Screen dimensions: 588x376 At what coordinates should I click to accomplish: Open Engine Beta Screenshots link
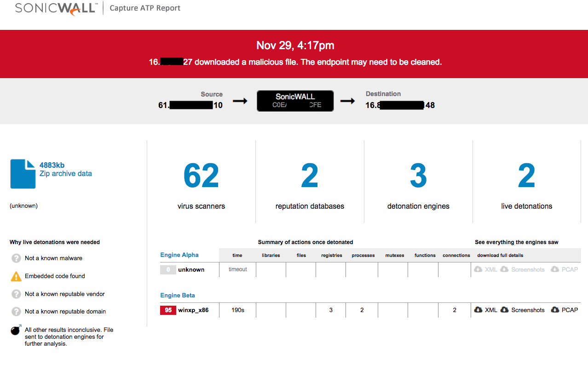coord(528,310)
